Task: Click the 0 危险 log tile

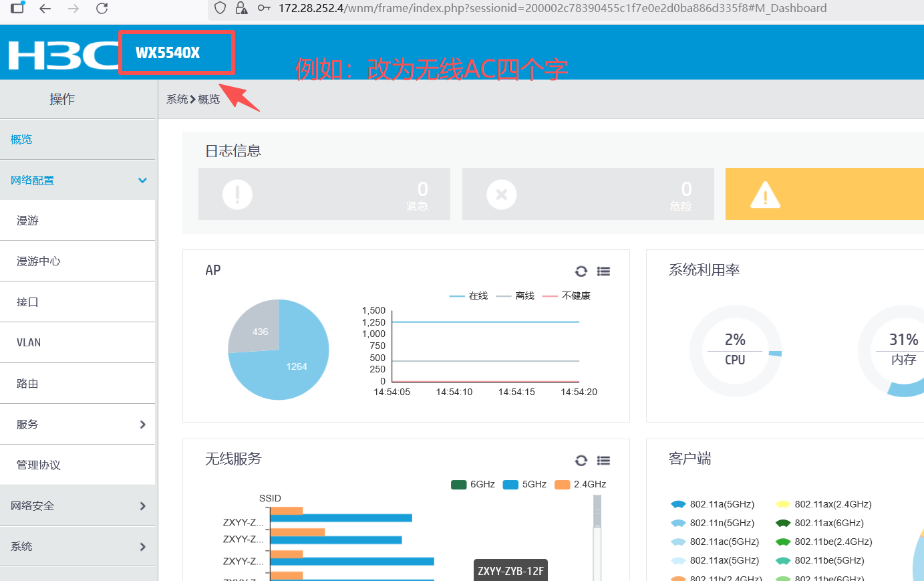Action: [588, 194]
